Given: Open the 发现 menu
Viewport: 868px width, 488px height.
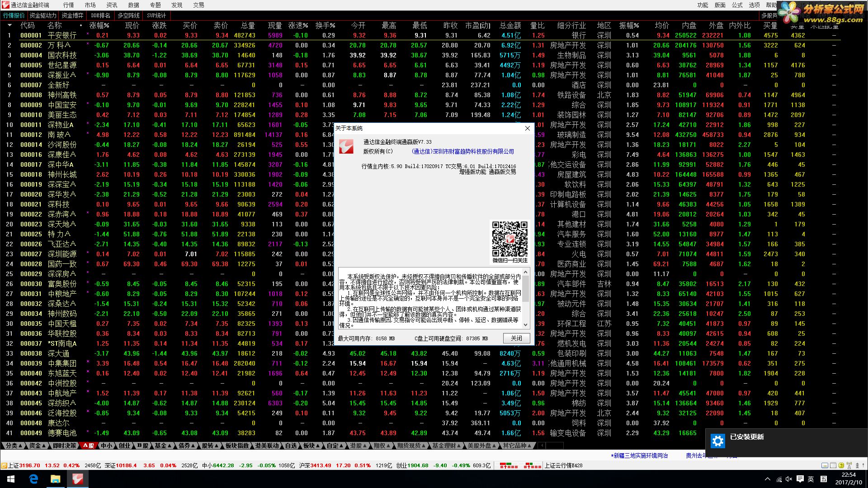Looking at the screenshot, I should tap(177, 5).
